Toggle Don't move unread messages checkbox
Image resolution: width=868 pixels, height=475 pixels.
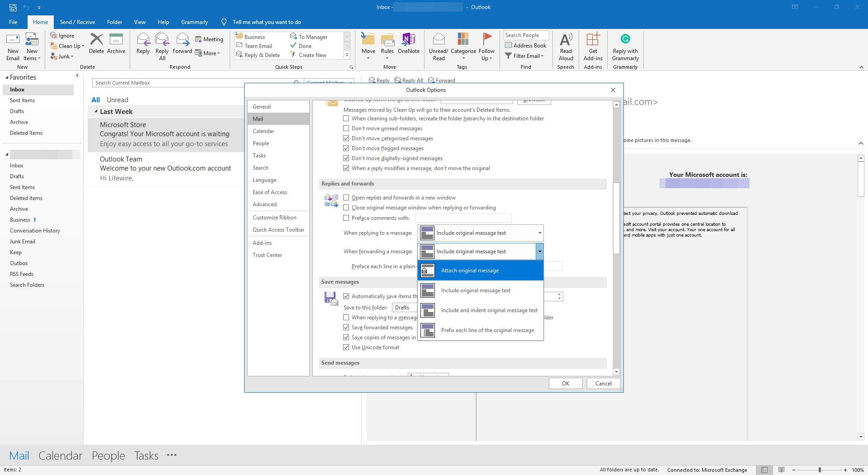pos(346,128)
